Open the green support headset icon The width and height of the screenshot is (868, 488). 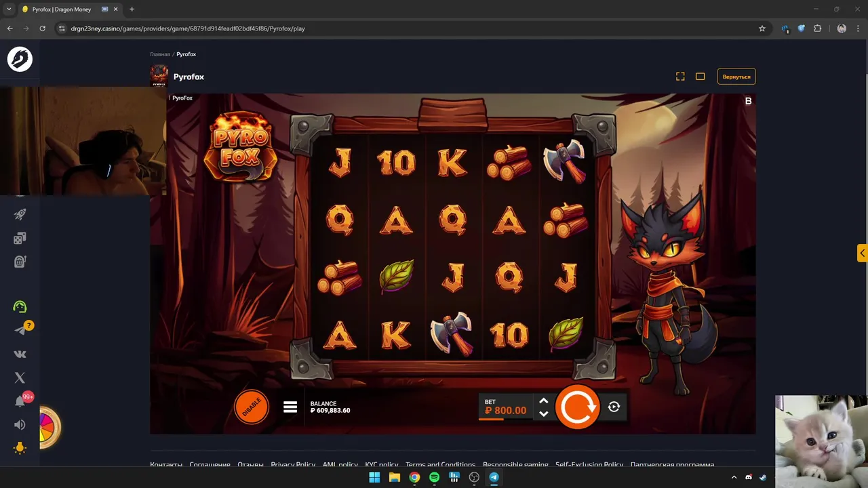point(20,306)
